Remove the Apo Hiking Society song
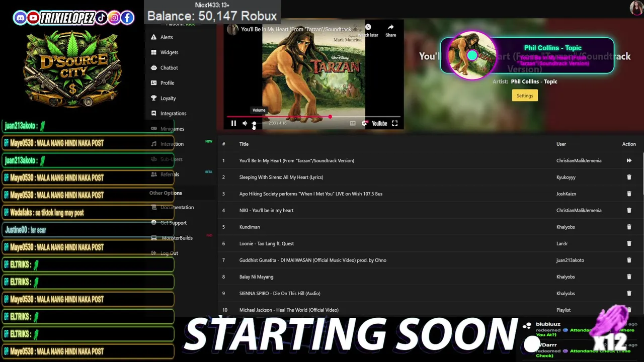644x362 pixels. [629, 194]
